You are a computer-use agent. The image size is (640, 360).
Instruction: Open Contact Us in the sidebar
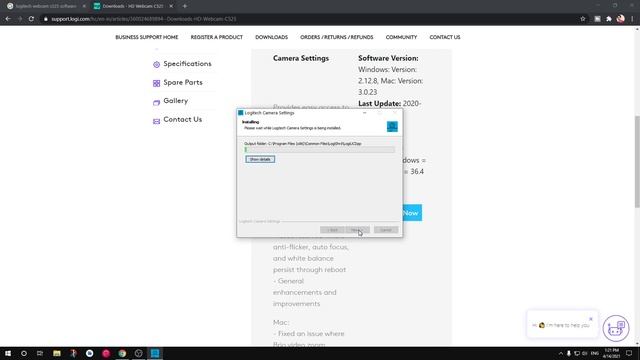[182, 120]
